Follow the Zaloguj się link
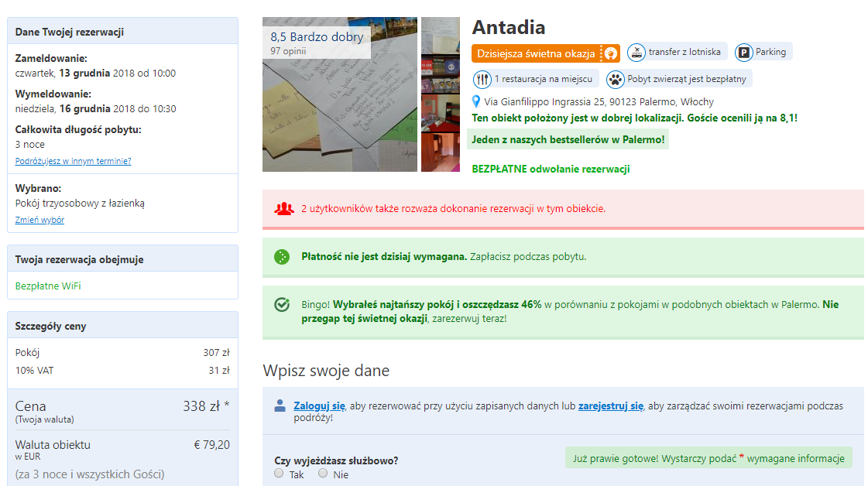The image size is (868, 486). tap(319, 406)
